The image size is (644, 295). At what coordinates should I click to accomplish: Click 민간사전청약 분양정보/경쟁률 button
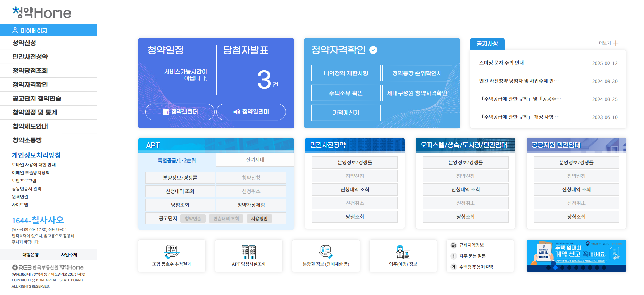point(355,162)
